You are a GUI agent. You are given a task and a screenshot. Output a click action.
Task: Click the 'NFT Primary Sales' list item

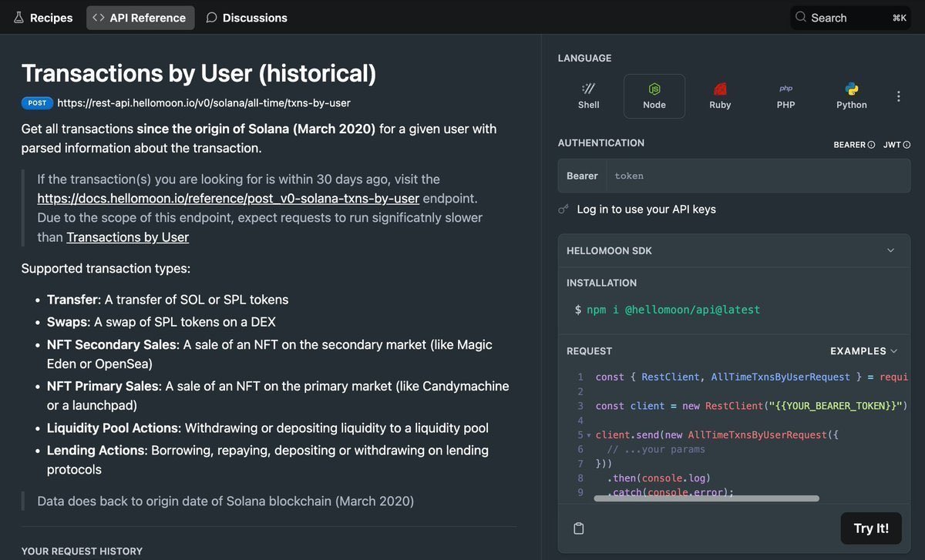point(277,395)
